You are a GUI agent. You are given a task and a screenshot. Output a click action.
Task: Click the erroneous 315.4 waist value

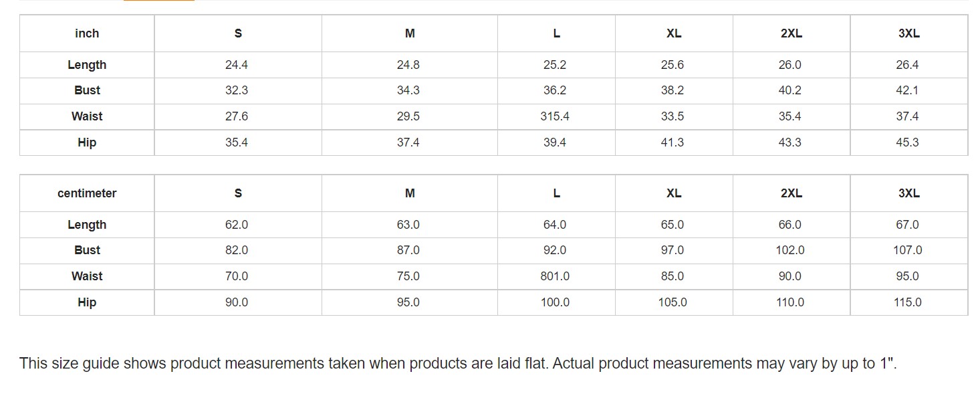(555, 116)
